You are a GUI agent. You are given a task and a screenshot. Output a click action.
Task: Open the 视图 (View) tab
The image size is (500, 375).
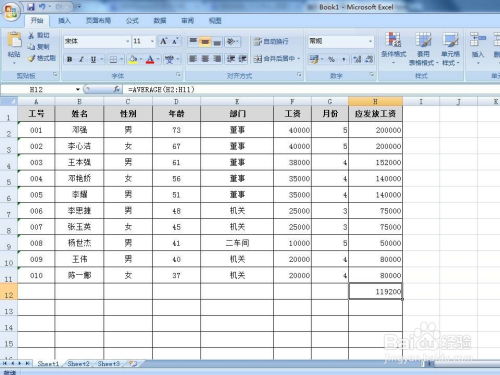pos(215,21)
